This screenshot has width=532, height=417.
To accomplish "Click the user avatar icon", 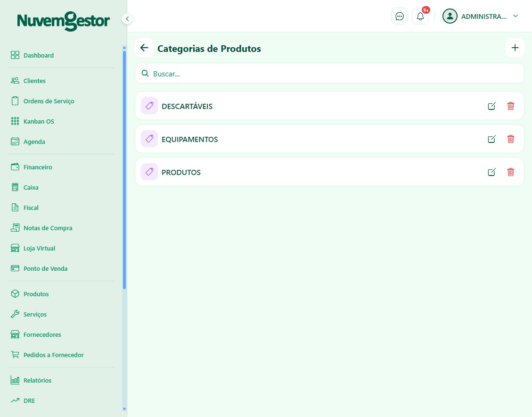I will pyautogui.click(x=450, y=17).
